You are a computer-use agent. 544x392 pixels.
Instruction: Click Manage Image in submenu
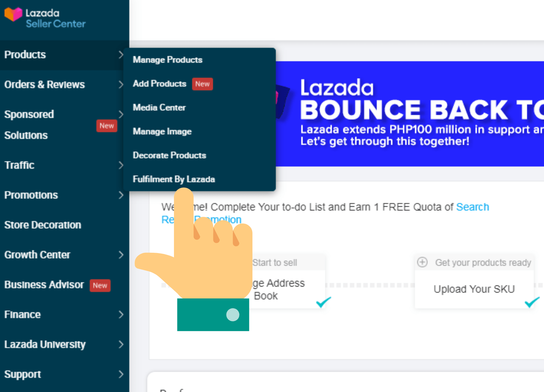(162, 131)
